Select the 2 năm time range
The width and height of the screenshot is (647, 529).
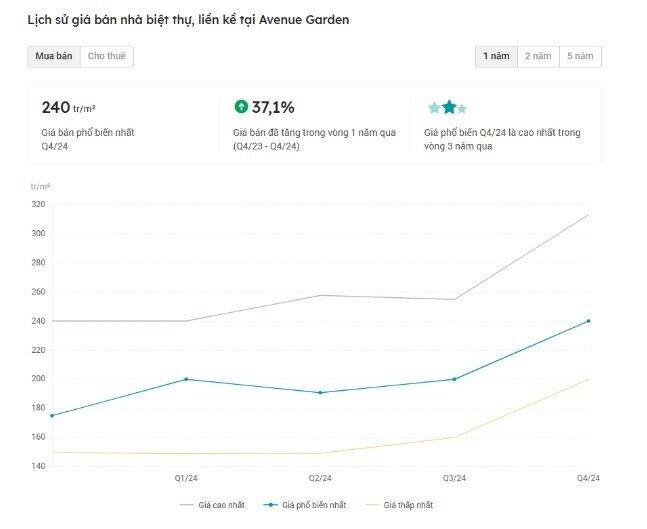[x=538, y=57]
